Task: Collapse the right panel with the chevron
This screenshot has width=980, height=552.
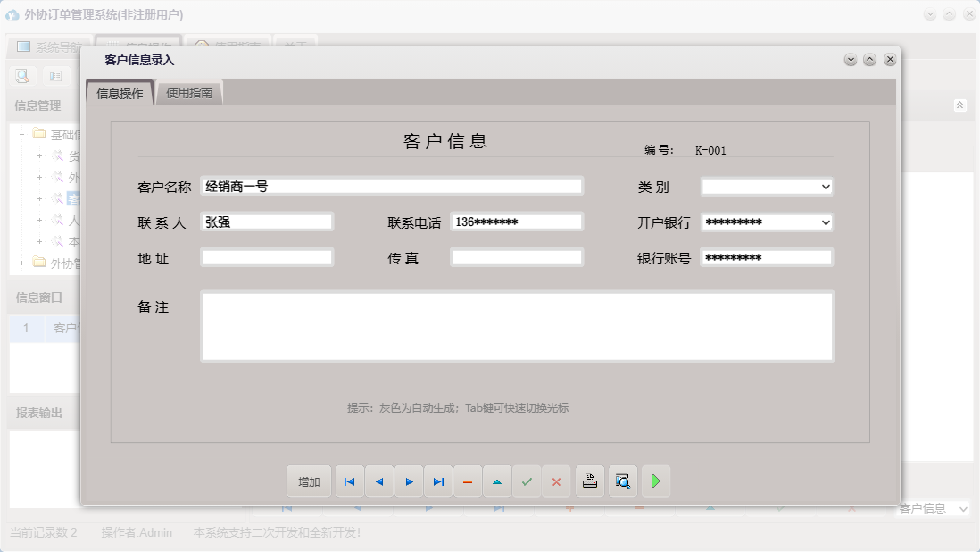Action: coord(960,105)
